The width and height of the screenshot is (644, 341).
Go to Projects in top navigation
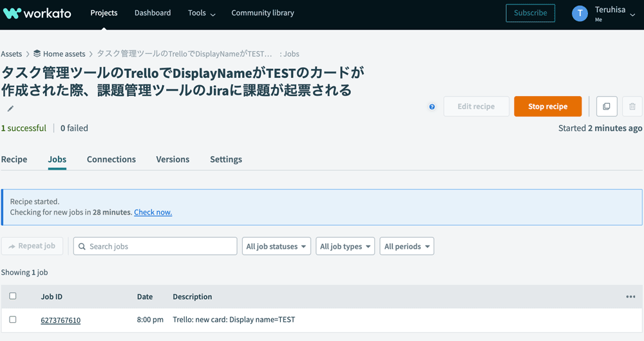tap(104, 13)
